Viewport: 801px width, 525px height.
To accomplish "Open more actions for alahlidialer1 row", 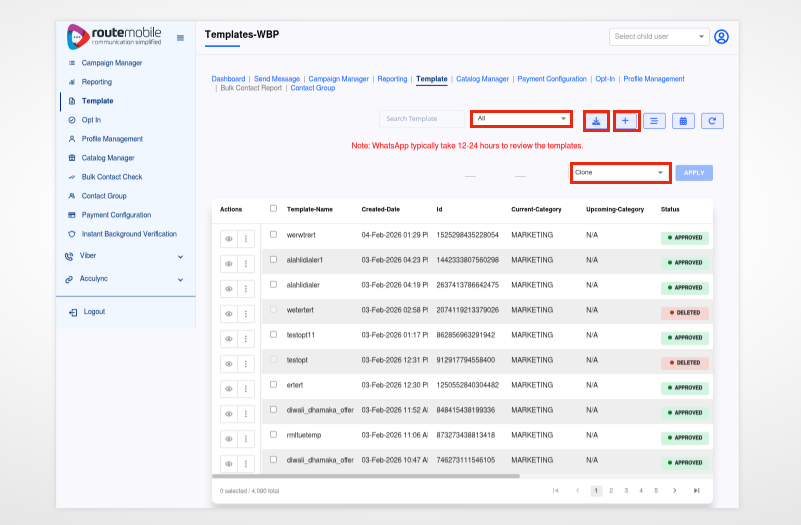I will click(x=246, y=264).
